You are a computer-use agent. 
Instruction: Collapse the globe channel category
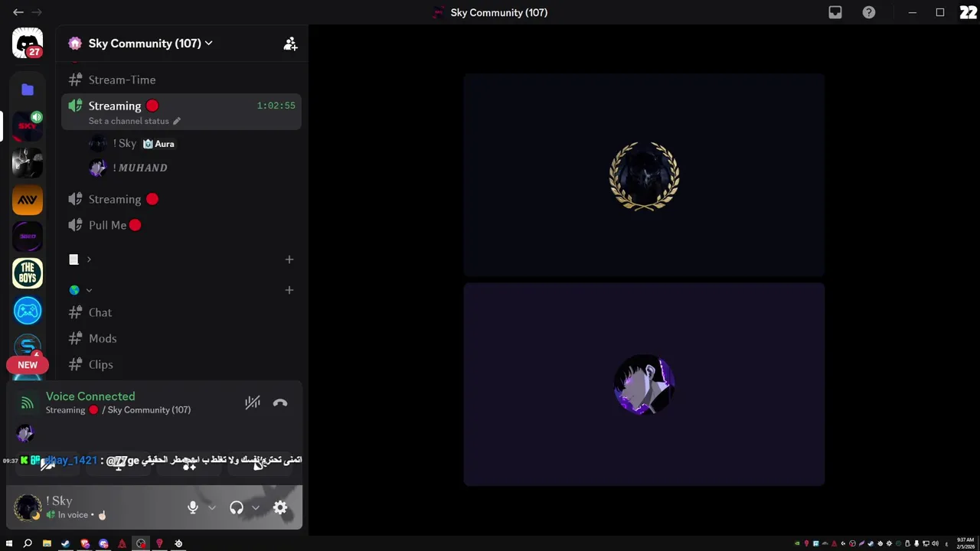(x=80, y=290)
